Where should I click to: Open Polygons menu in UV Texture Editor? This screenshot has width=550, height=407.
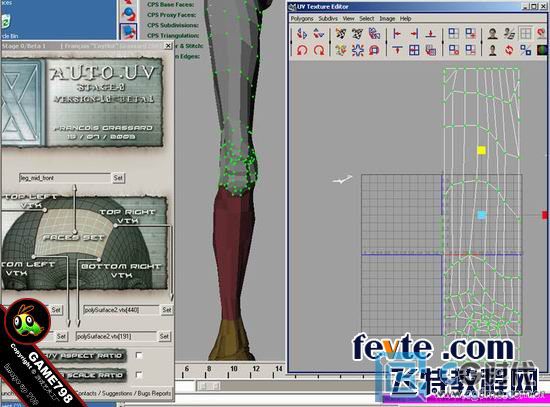302,19
